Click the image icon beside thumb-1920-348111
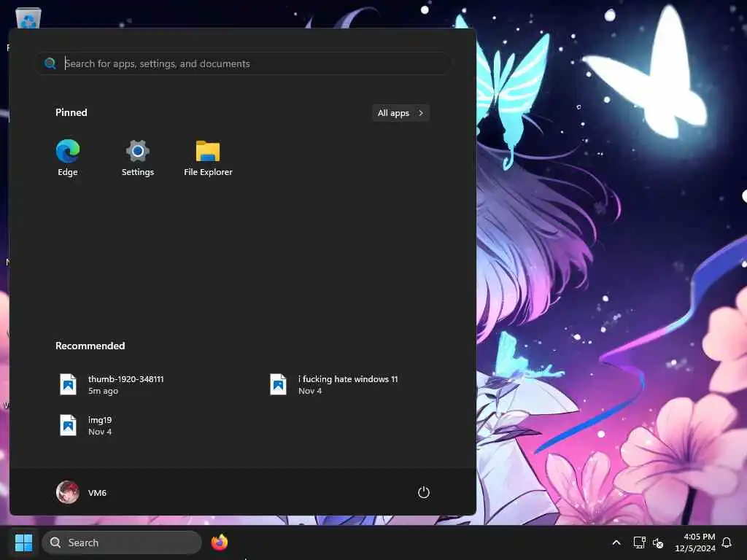Viewport: 747px width, 560px height. pos(68,384)
